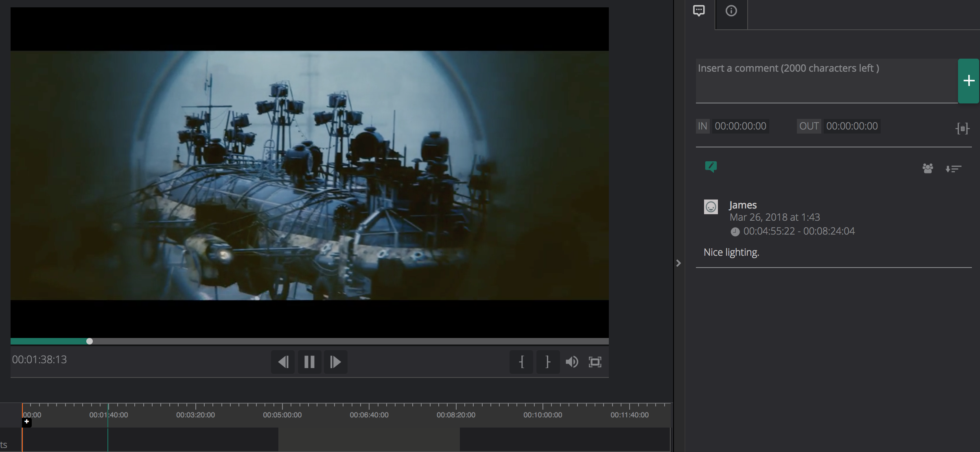980x452 pixels.
Task: Toggle the green comment filter icon
Action: click(x=711, y=167)
